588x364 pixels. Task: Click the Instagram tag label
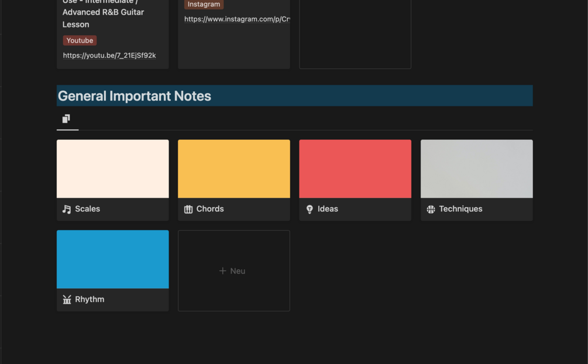pyautogui.click(x=204, y=4)
